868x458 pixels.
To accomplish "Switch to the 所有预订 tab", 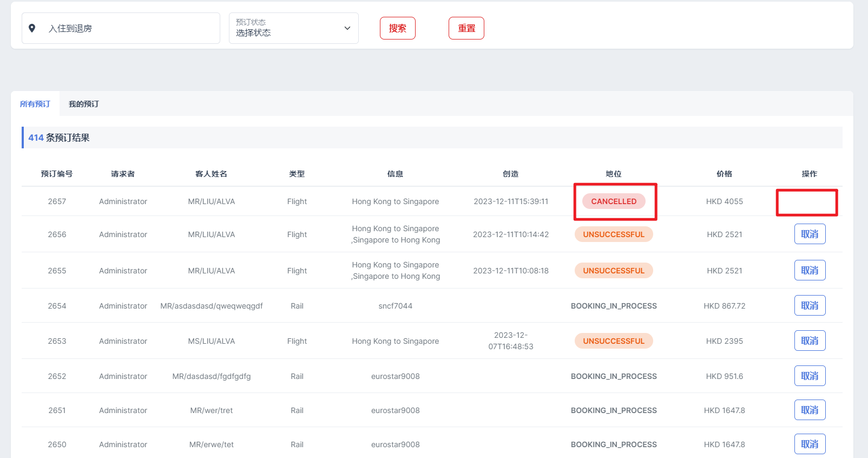I will pos(35,104).
